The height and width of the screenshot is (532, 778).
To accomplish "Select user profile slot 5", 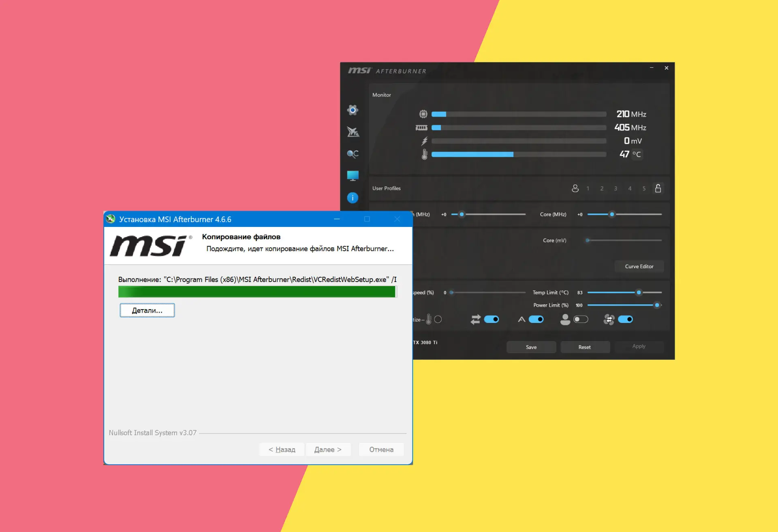I will coord(644,189).
